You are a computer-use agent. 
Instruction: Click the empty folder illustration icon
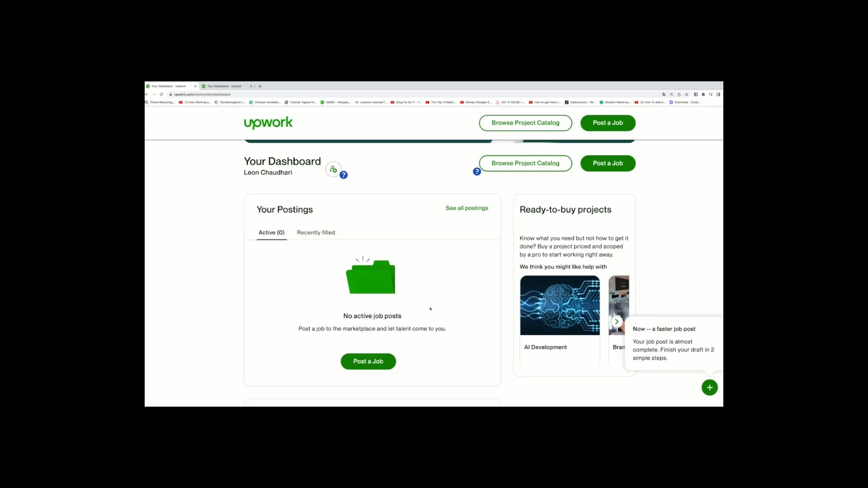coord(370,277)
